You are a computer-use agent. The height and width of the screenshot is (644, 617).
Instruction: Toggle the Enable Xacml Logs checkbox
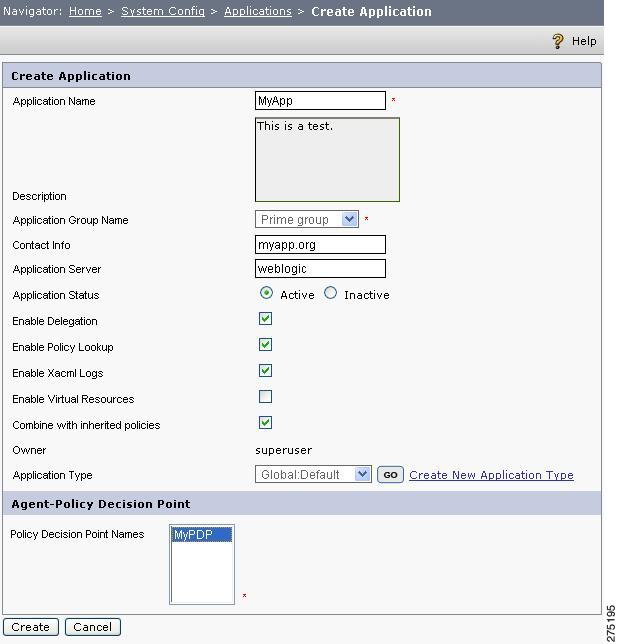click(265, 371)
